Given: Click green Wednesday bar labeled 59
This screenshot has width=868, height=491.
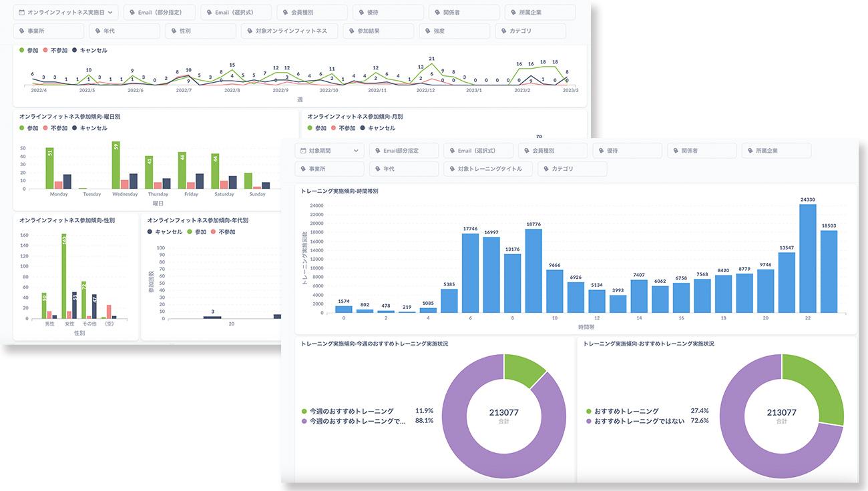Looking at the screenshot, I should pos(116,165).
